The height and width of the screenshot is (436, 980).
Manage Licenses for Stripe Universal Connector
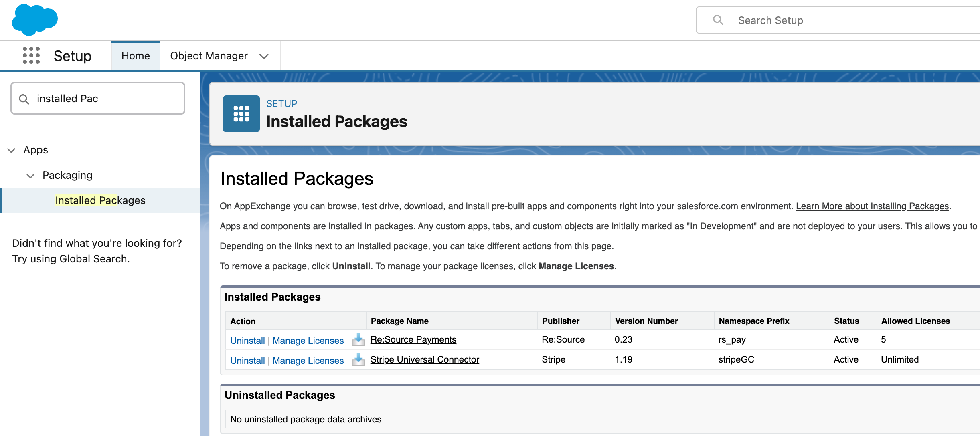coord(308,361)
